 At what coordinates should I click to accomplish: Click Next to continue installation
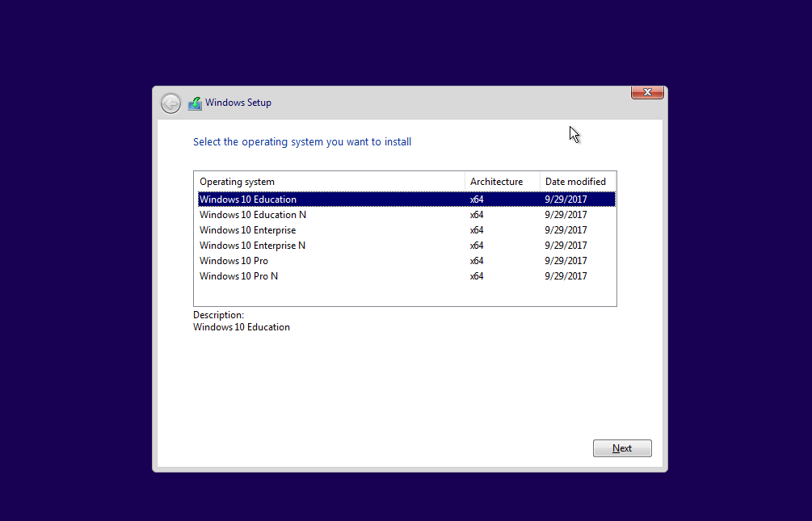[x=622, y=448]
